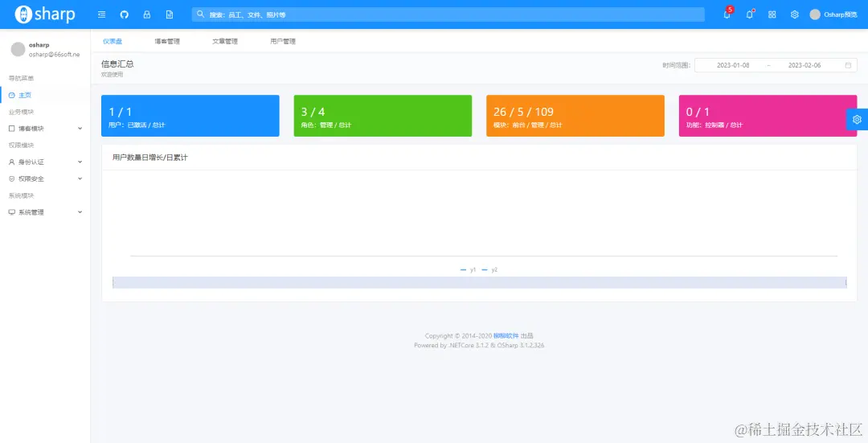Click the 主页 dashboard icon
Viewport: 868px width, 443px height.
pyautogui.click(x=11, y=95)
